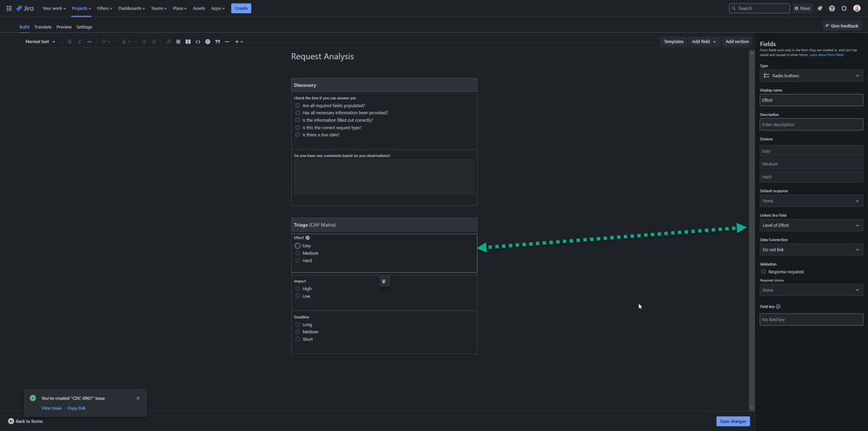868x431 pixels.
Task: Insert a code snippet via toolbar
Action: point(197,42)
